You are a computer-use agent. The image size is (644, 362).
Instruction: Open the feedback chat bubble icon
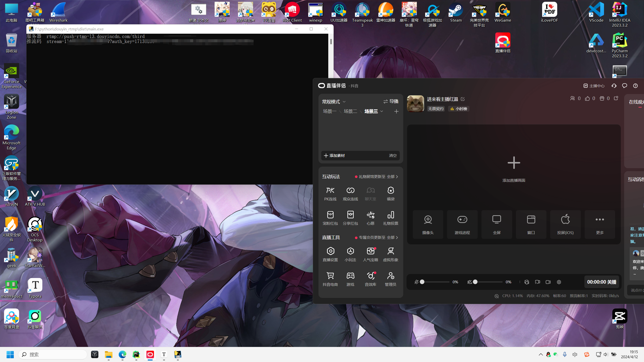click(624, 86)
